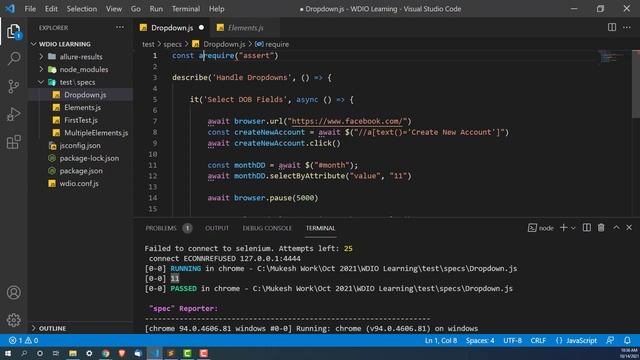Open the Go menu
The width and height of the screenshot is (640, 360).
tap(136, 9)
